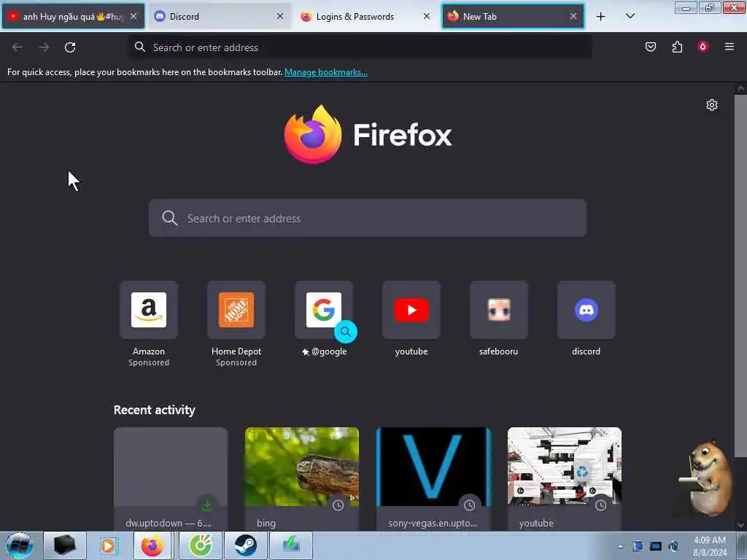Click the tray flag notification icon

[638, 546]
